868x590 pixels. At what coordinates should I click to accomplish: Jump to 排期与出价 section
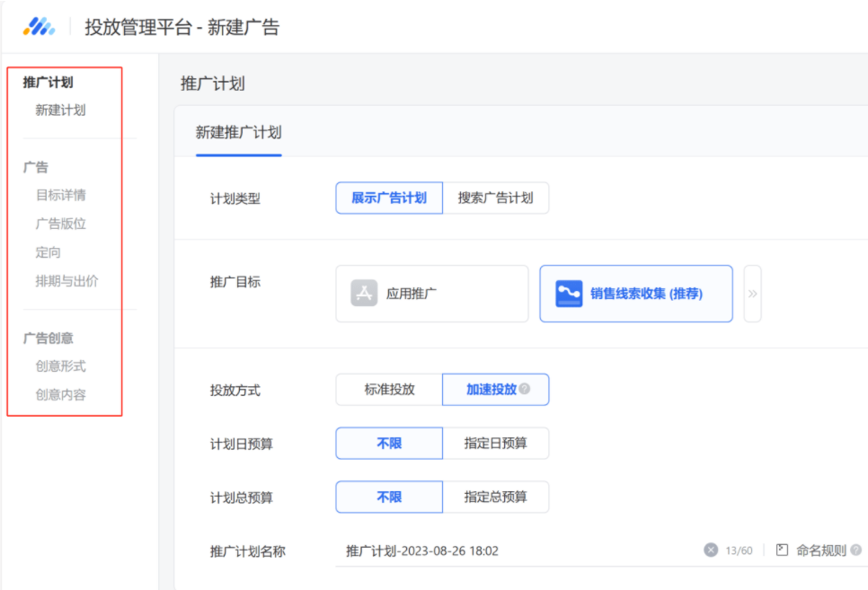click(x=66, y=281)
